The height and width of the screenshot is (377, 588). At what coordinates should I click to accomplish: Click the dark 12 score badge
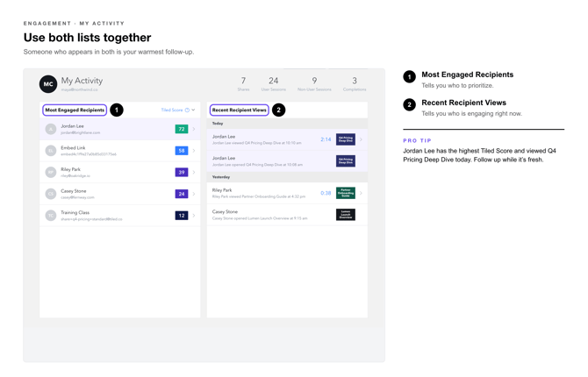182,216
